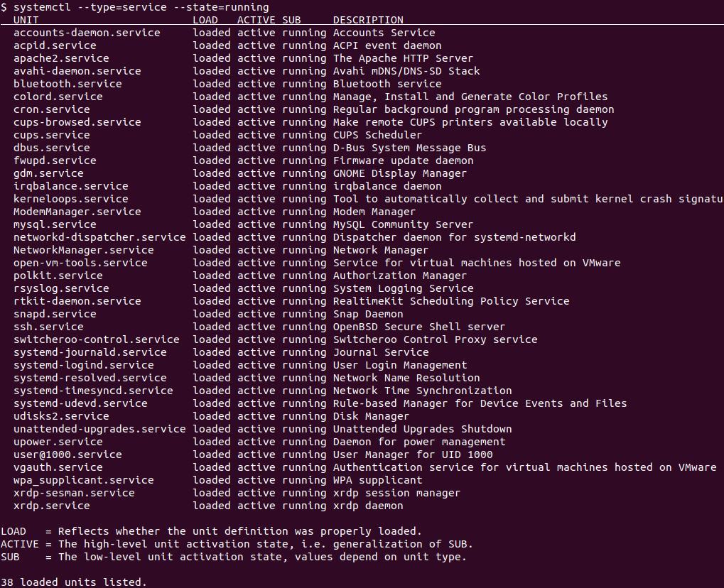724x588 pixels.
Task: Click the ACTIVE legend explanation line
Action: 237,544
